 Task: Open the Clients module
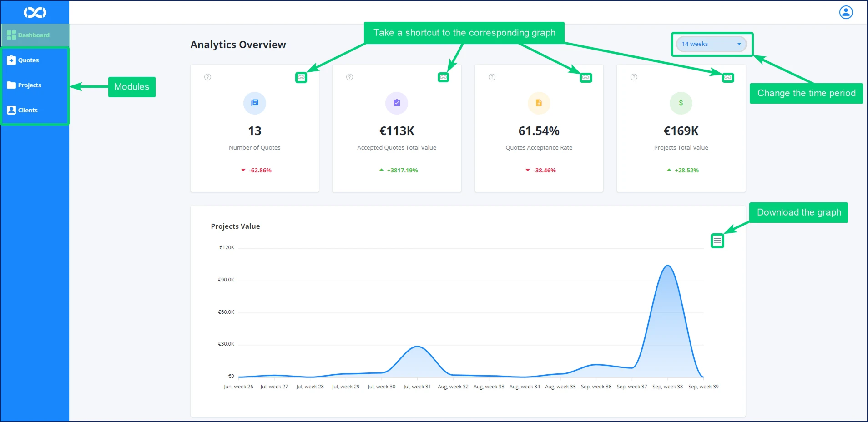tap(28, 111)
